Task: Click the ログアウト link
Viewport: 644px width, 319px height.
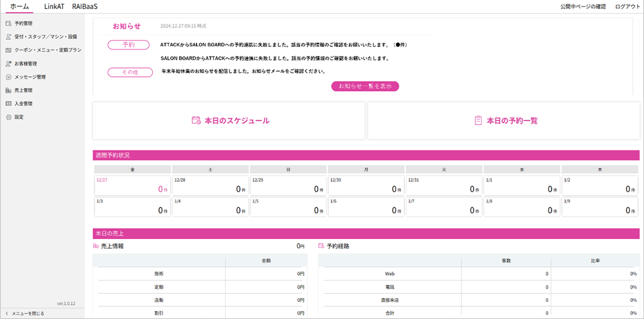Action: [x=628, y=6]
